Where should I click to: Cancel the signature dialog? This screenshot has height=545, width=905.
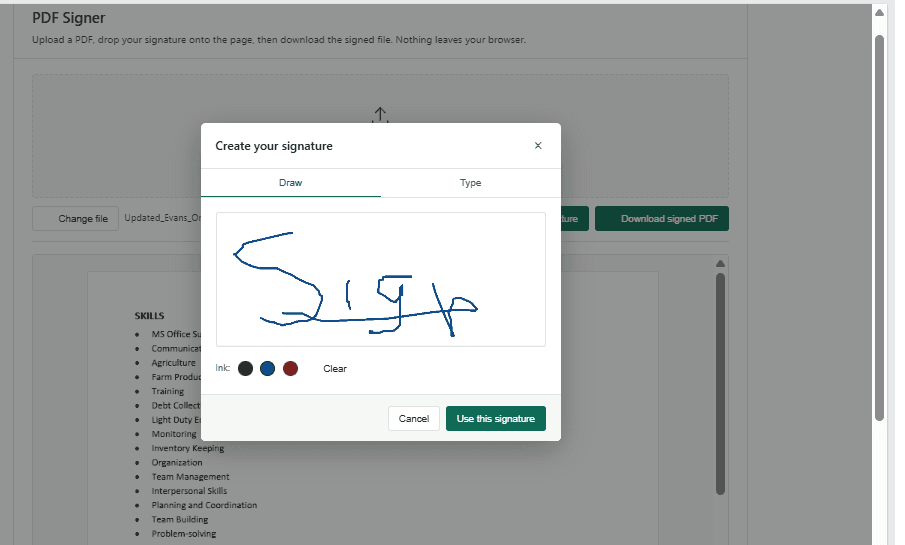point(414,419)
